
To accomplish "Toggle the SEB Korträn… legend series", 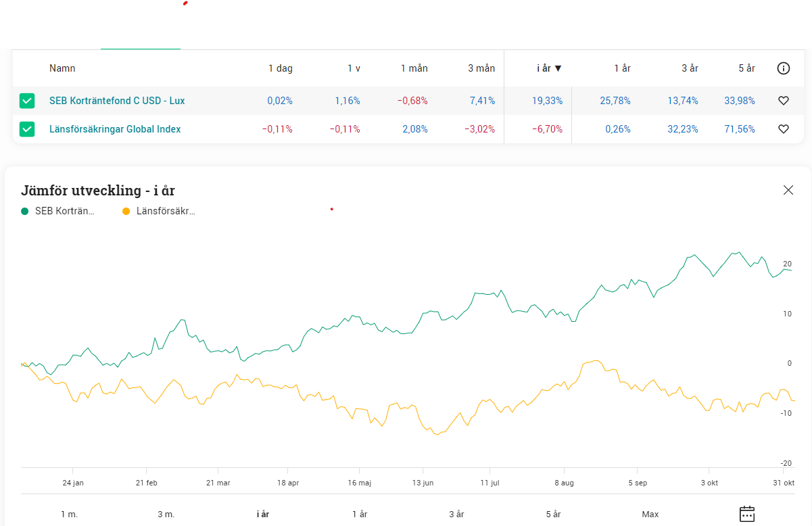I will click(58, 211).
